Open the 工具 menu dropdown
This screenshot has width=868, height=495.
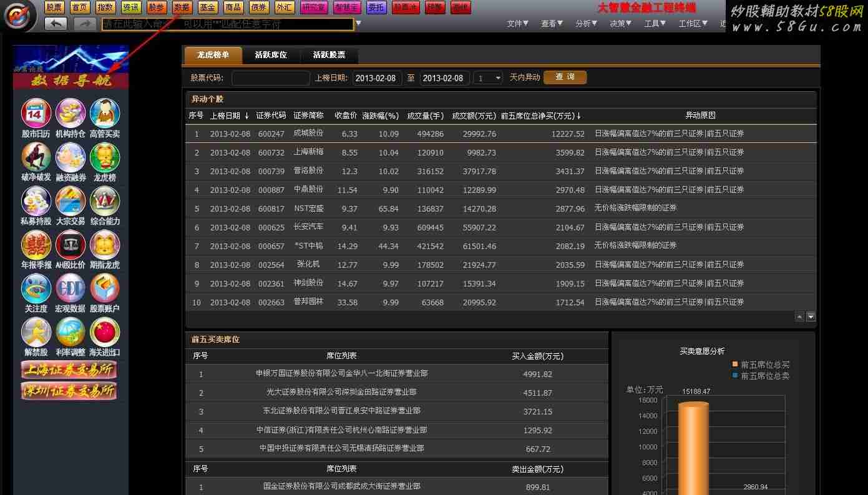655,24
